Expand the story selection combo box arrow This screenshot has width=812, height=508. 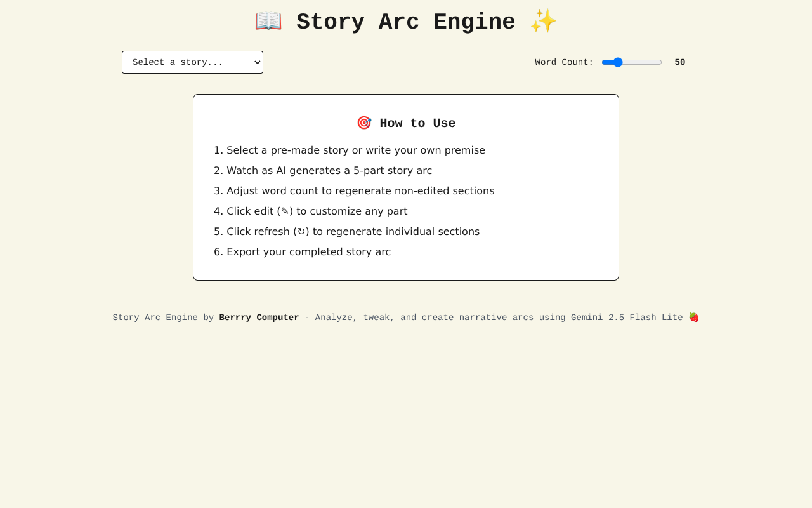coord(254,62)
